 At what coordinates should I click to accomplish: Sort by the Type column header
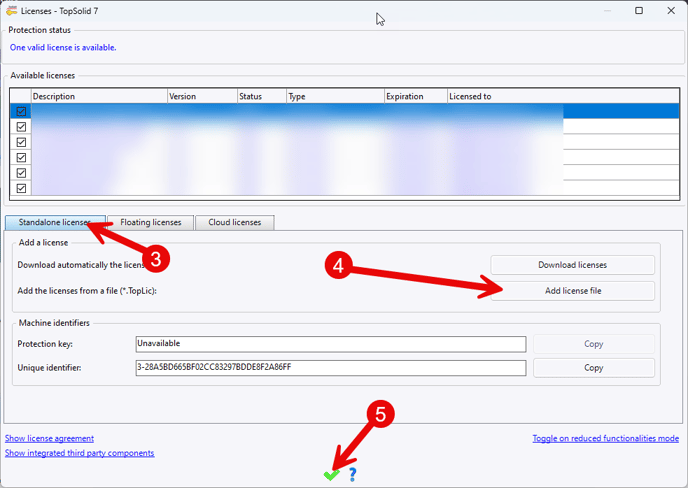click(336, 96)
